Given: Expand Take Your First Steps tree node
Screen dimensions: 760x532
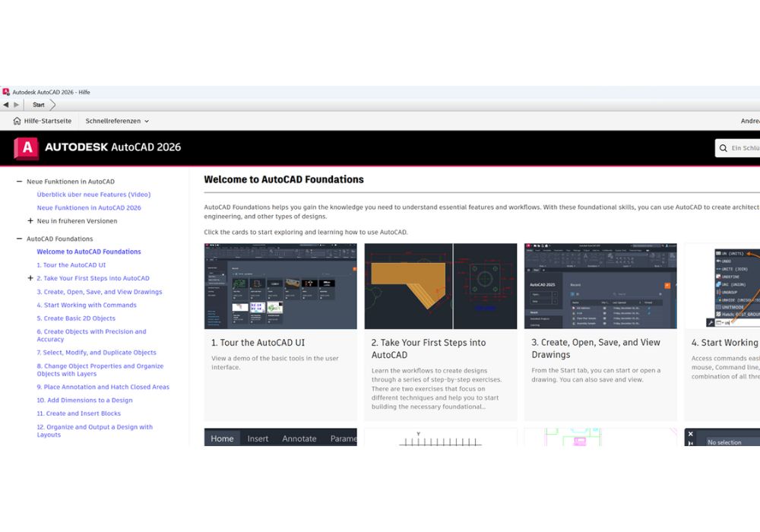Looking at the screenshot, I should [x=30, y=278].
